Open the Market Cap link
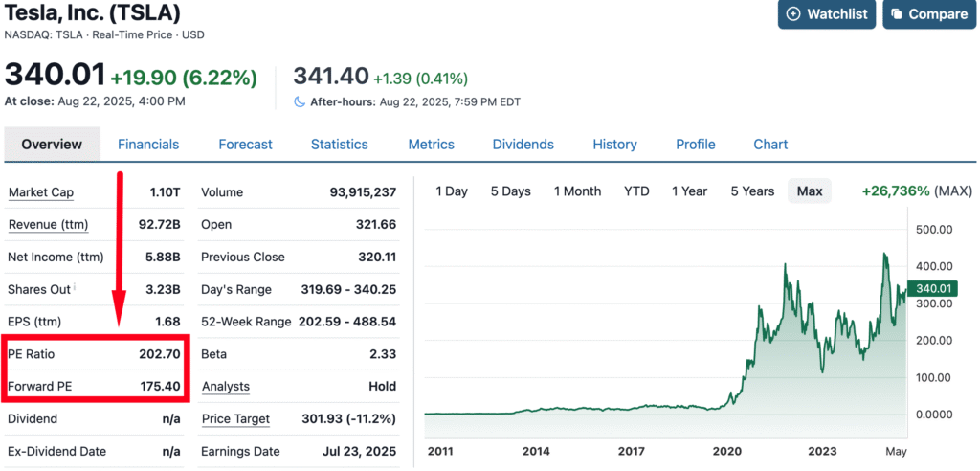The width and height of the screenshot is (980, 471). pos(41,193)
